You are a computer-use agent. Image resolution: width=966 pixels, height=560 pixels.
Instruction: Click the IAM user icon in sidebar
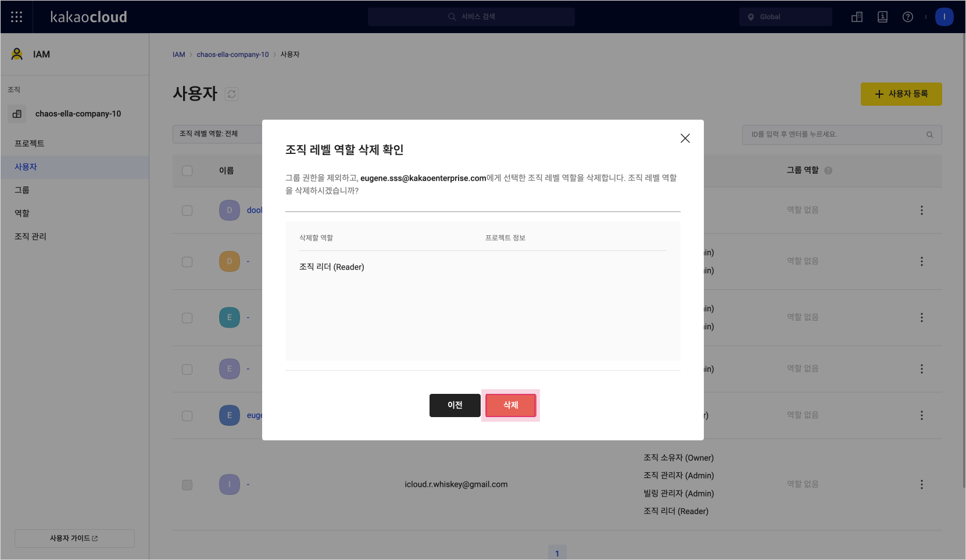tap(17, 54)
